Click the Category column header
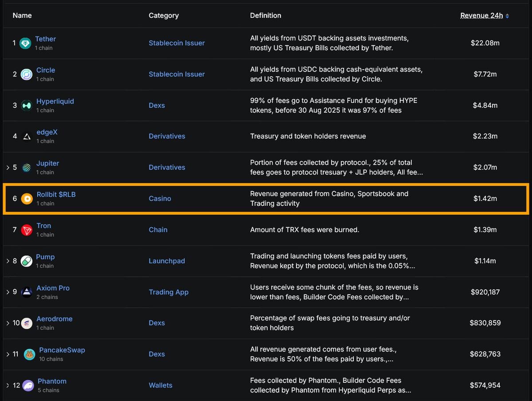This screenshot has height=401, width=532. 164,16
